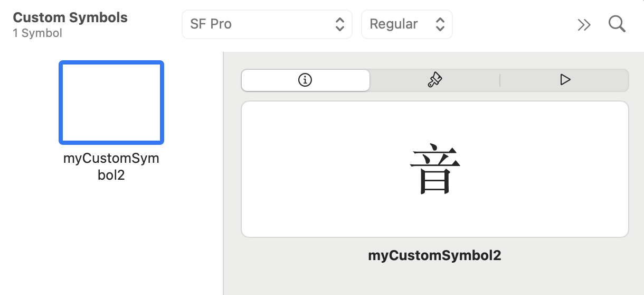Open the play animation tab
The width and height of the screenshot is (644, 295).
(565, 80)
